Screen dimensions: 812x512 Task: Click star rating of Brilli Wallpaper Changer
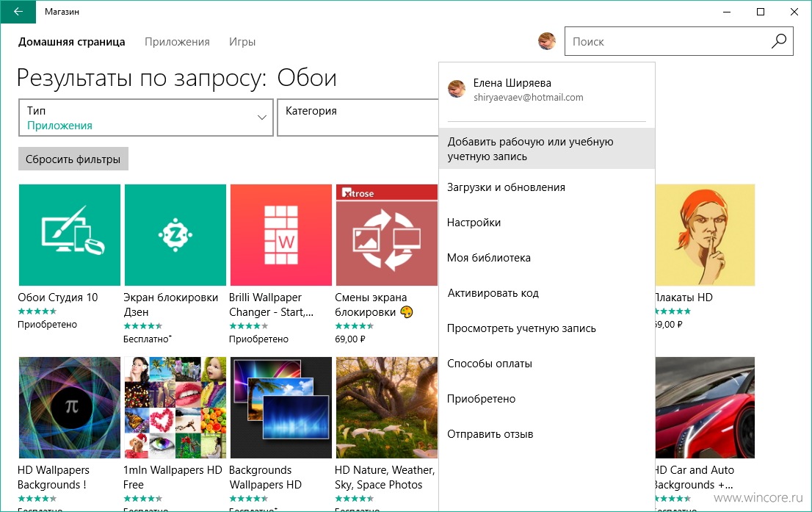(249, 325)
